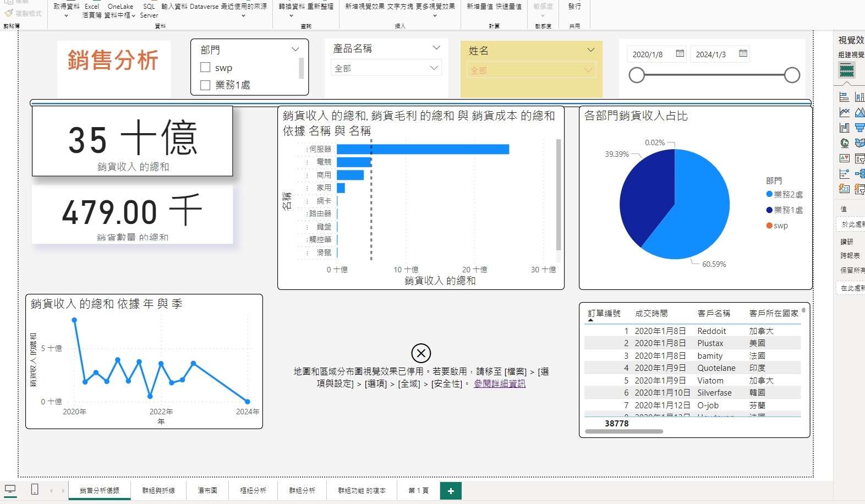Switch to mobile layout view icon
Image resolution: width=865 pixels, height=504 pixels.
tap(34, 490)
